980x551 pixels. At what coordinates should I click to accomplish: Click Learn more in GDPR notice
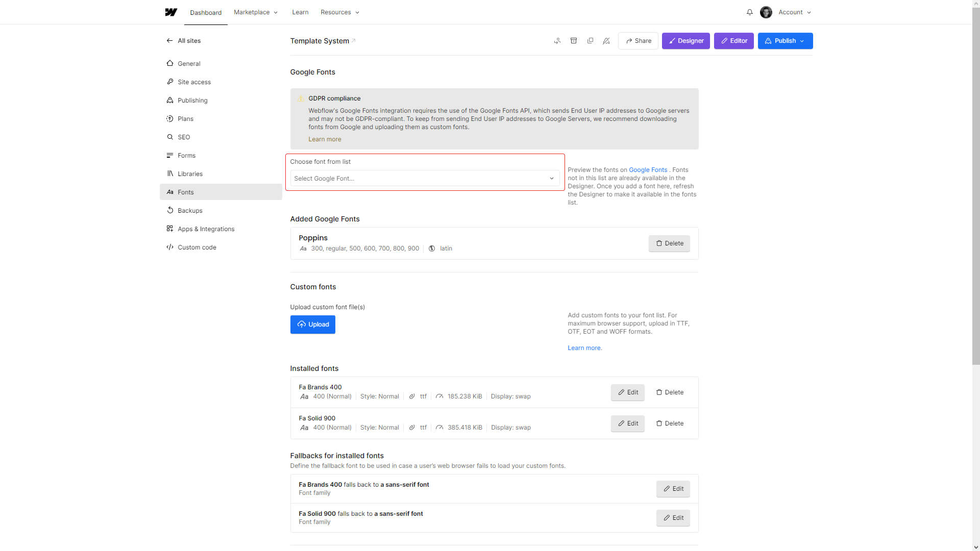coord(325,139)
